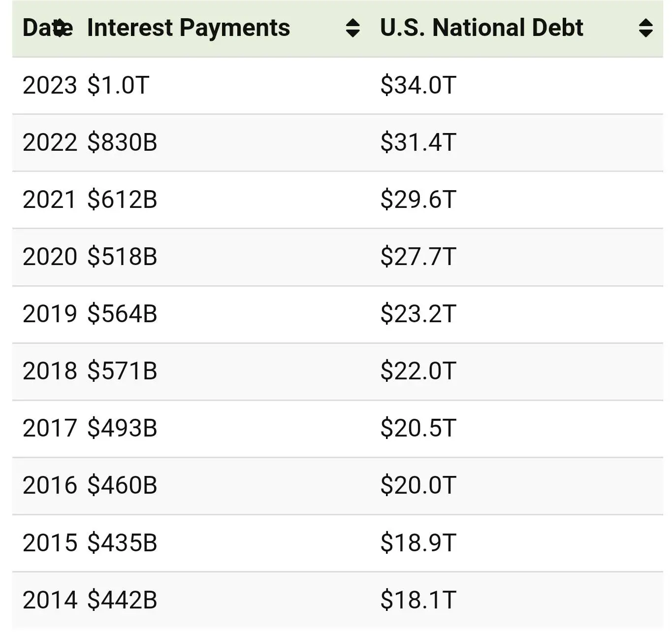Select the $1.0T interest payment cell

118,85
